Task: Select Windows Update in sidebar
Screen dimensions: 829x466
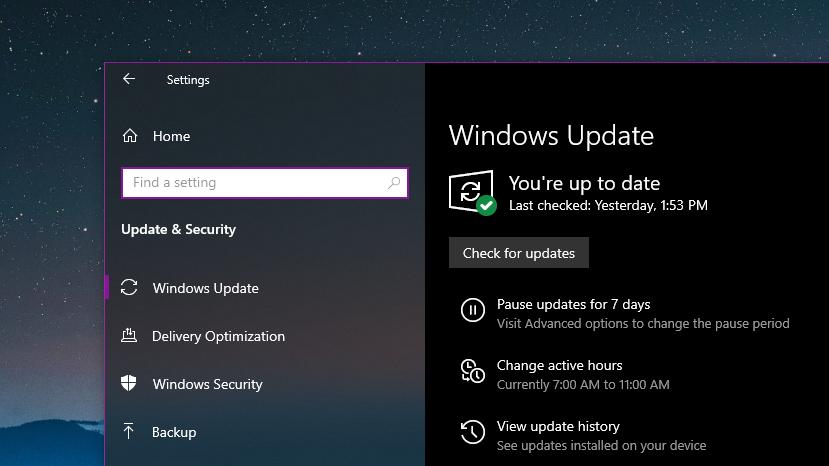Action: (206, 288)
